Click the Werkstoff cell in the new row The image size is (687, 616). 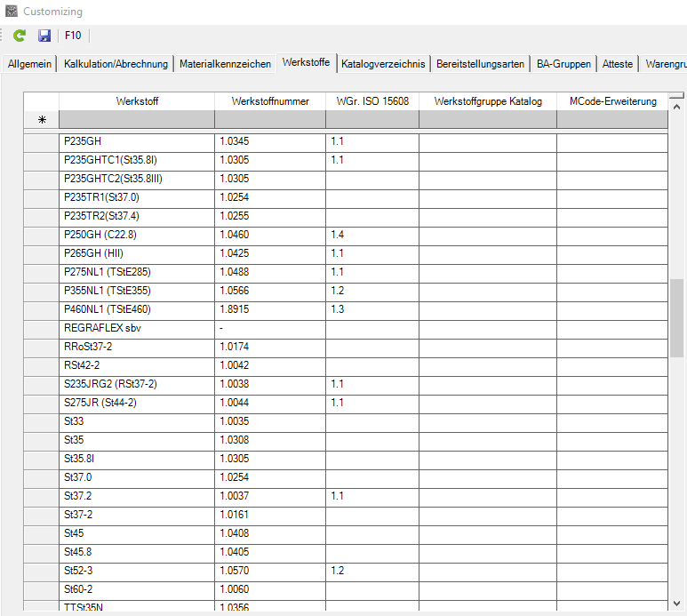[x=137, y=120]
